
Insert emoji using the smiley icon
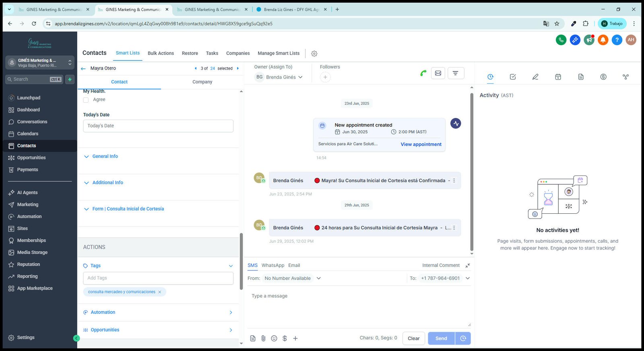[x=274, y=339]
